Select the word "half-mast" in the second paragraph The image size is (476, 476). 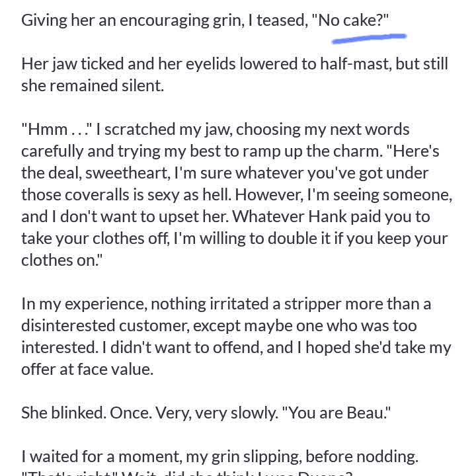pos(352,63)
